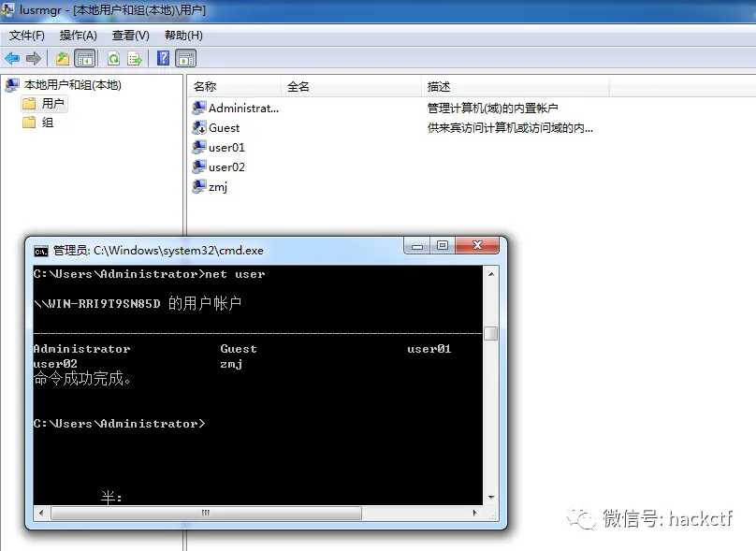Open the 操作(A) menu

(76, 35)
